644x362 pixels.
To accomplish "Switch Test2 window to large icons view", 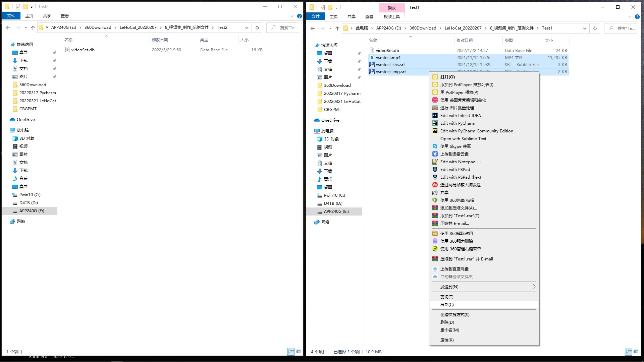I will [x=298, y=352].
